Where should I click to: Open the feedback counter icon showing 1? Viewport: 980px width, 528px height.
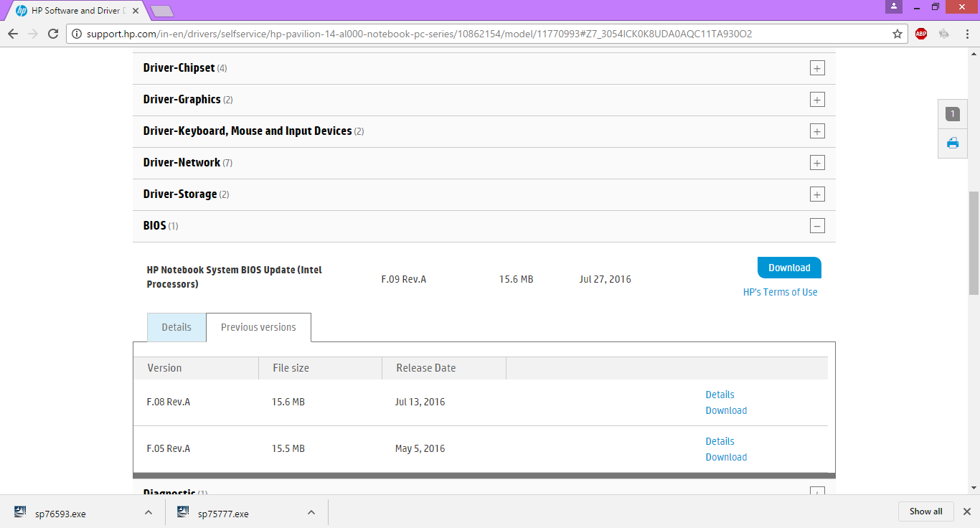(x=953, y=114)
